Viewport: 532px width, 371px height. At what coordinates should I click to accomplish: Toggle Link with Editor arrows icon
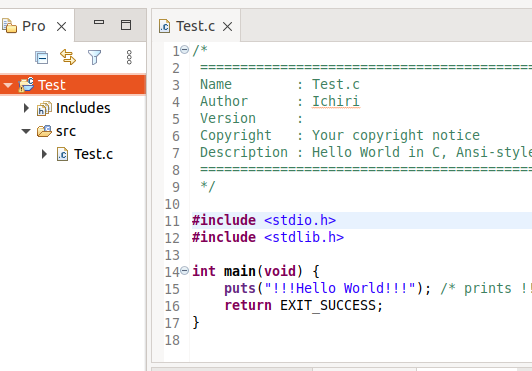click(x=68, y=57)
